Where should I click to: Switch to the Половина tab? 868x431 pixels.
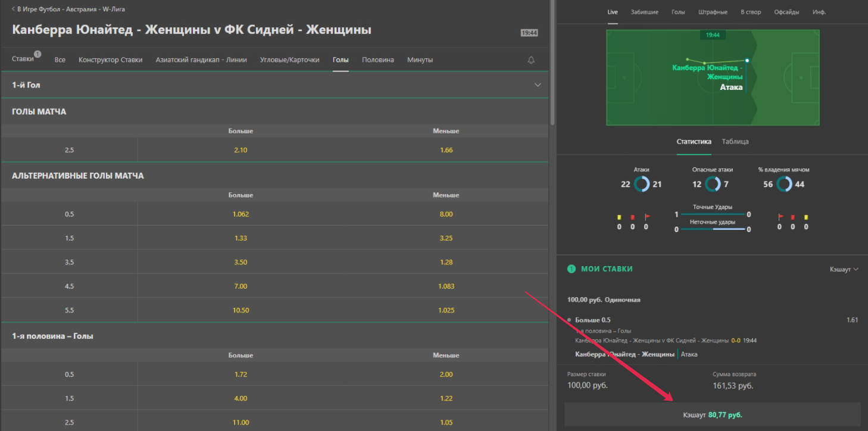[377, 60]
